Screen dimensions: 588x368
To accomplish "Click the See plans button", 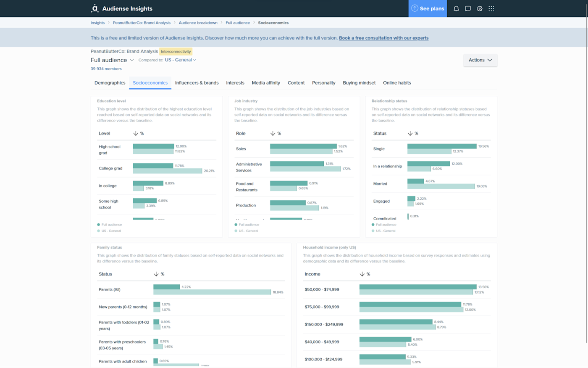I will pyautogui.click(x=428, y=8).
